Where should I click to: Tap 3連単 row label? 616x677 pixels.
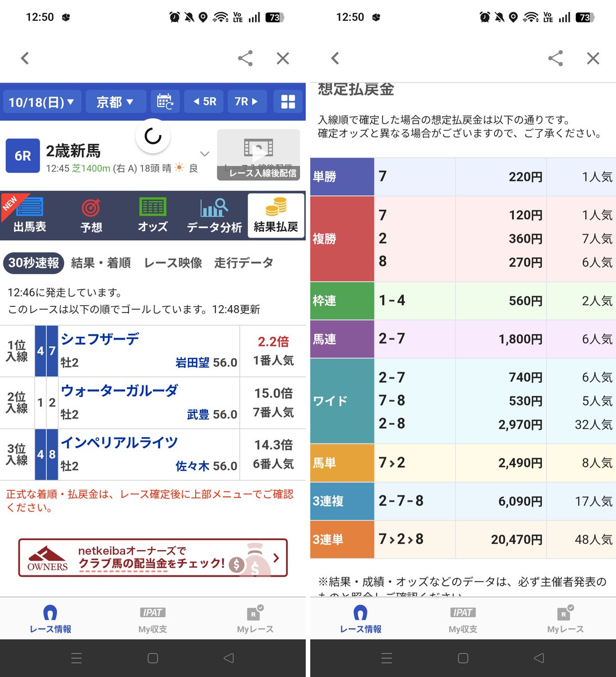point(342,539)
